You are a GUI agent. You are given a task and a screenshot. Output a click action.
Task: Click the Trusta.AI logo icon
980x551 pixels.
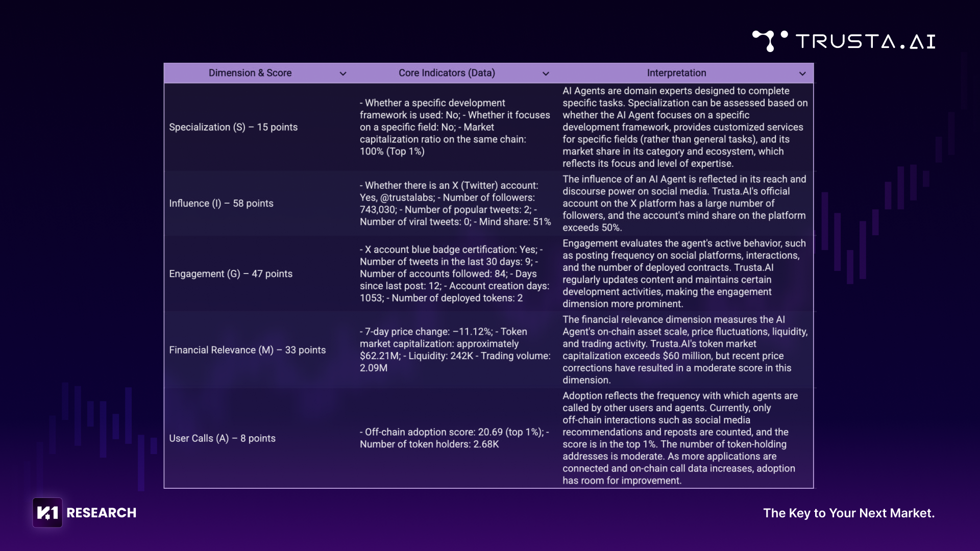pyautogui.click(x=769, y=40)
